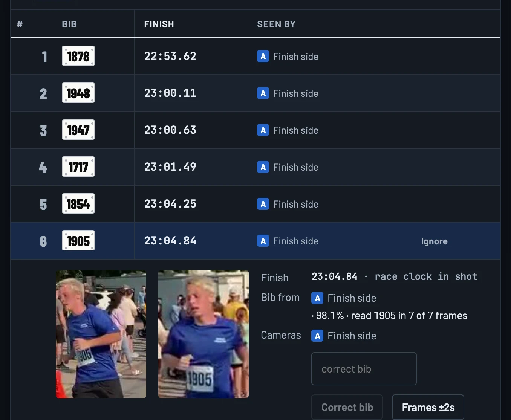Screen dimensions: 511x420
Task: Click the SEEN BY column header
Action: (276, 24)
